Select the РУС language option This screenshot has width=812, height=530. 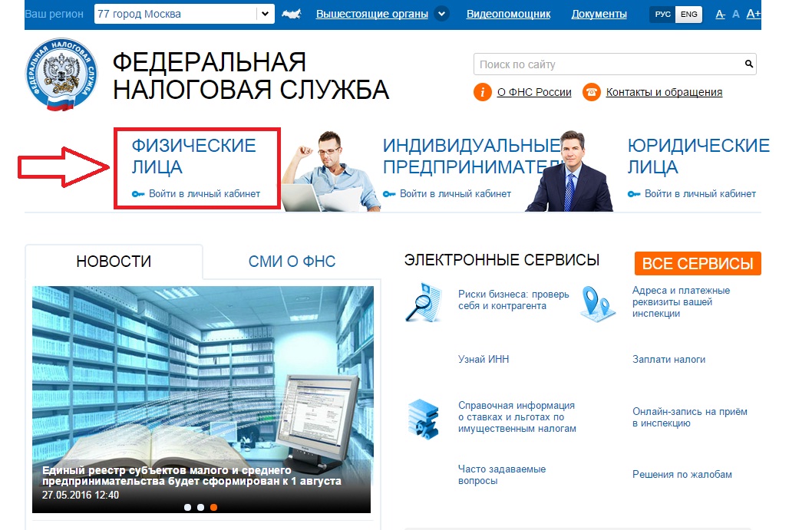[662, 14]
